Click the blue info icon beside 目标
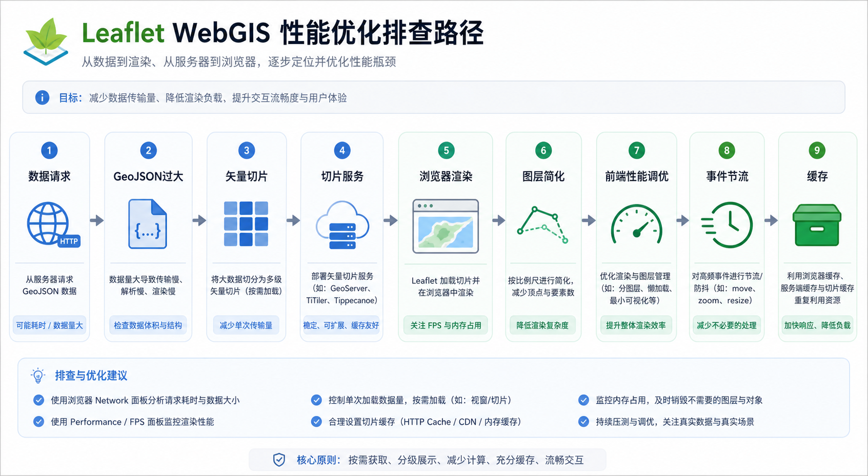The image size is (868, 476). pyautogui.click(x=42, y=97)
